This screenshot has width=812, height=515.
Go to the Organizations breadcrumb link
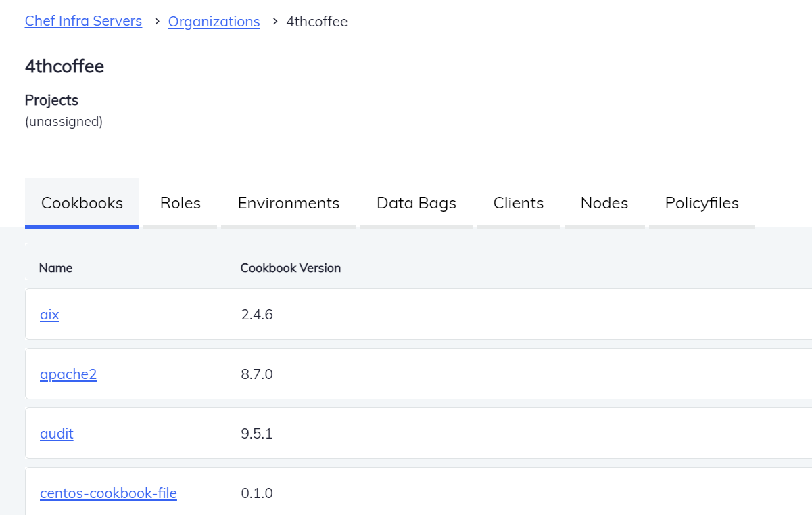(x=214, y=22)
